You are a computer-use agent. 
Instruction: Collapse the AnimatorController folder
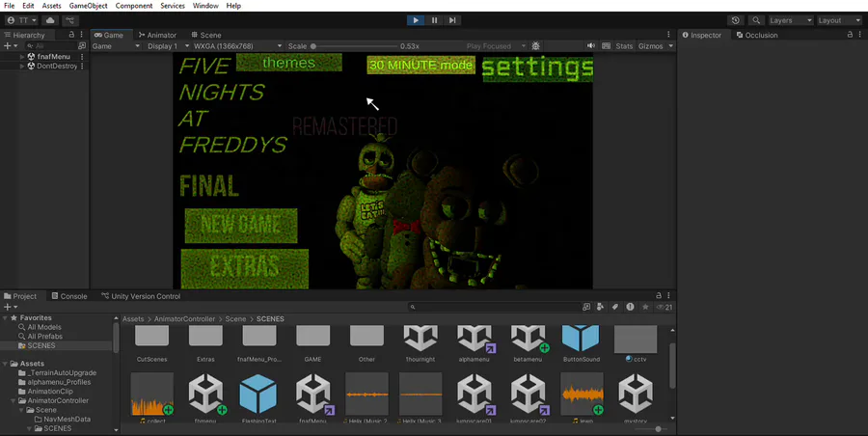[14, 400]
